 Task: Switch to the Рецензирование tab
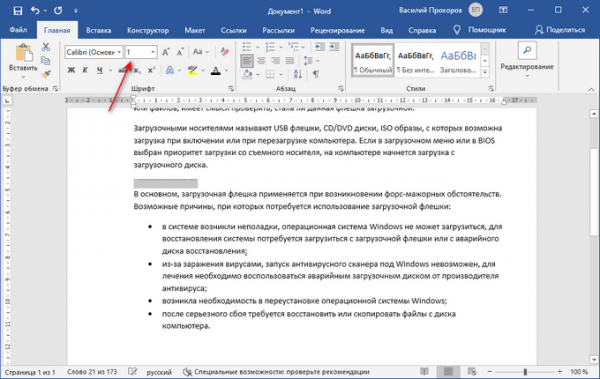pos(338,30)
